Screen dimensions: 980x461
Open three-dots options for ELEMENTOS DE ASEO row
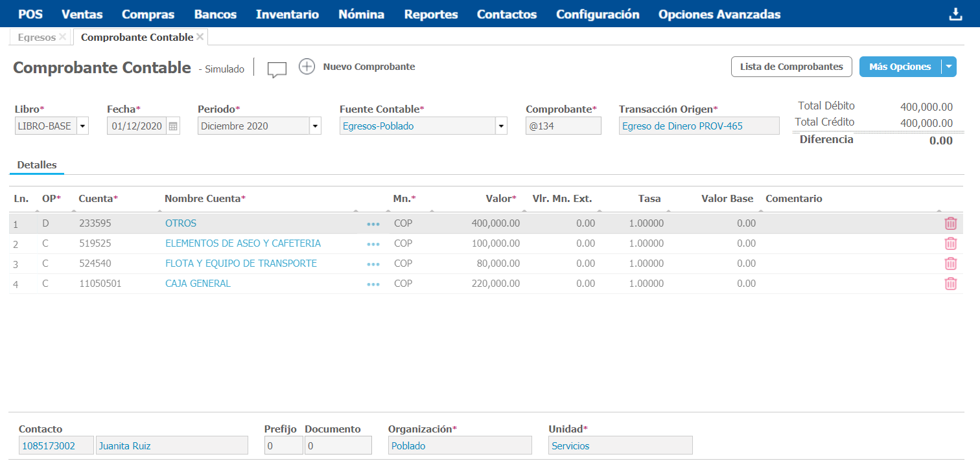coord(373,244)
